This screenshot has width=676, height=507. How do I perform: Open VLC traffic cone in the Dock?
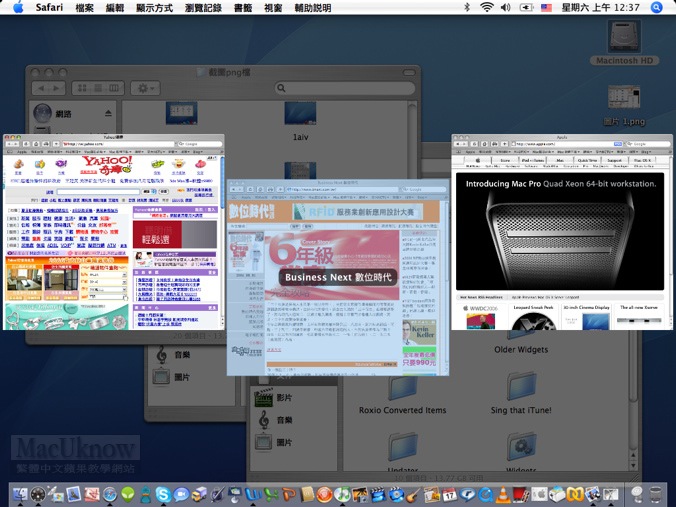pyautogui.click(x=503, y=494)
